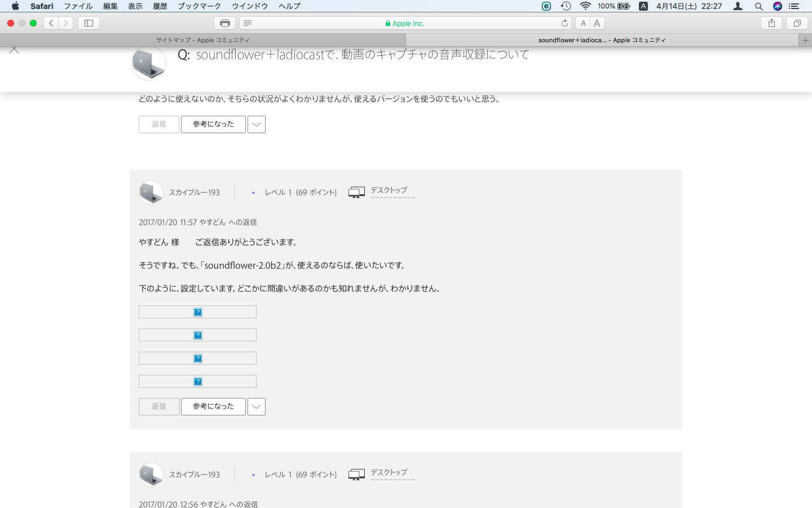The height and width of the screenshot is (508, 812).
Task: Show the Safari sidebar
Action: 89,23
